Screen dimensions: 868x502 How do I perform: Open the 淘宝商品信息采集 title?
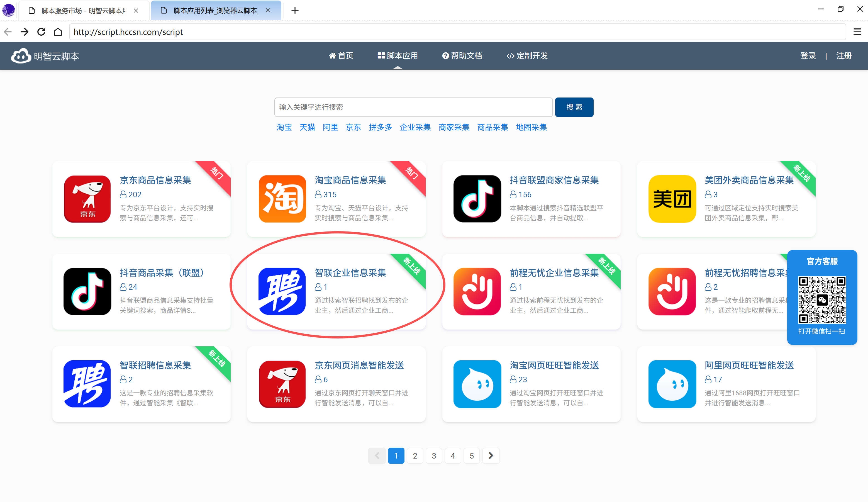pyautogui.click(x=350, y=180)
